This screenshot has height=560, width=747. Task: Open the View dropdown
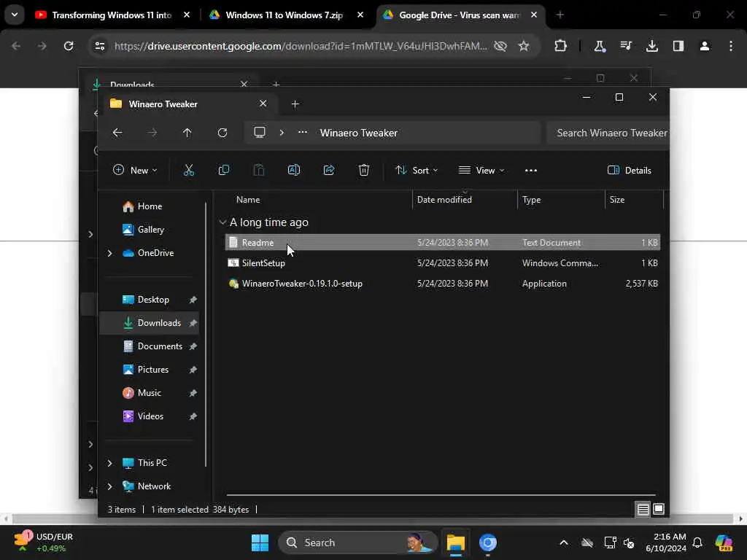[x=481, y=170]
